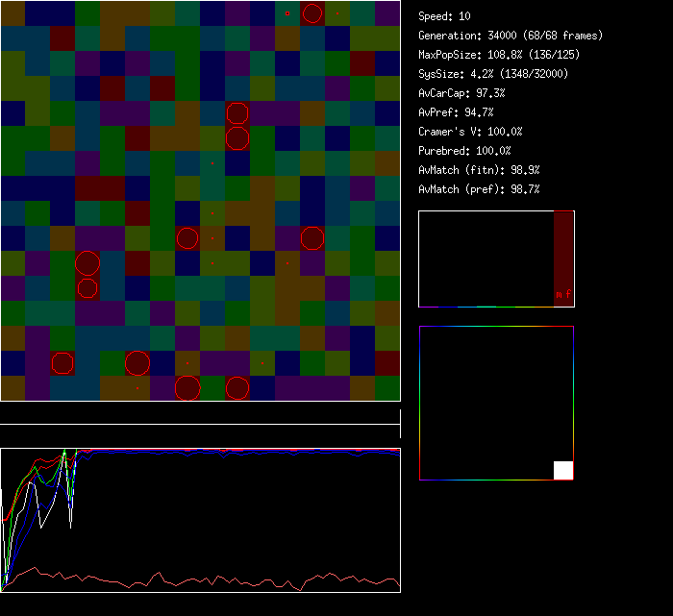Click the Speed: 10 readout

pyautogui.click(x=445, y=16)
